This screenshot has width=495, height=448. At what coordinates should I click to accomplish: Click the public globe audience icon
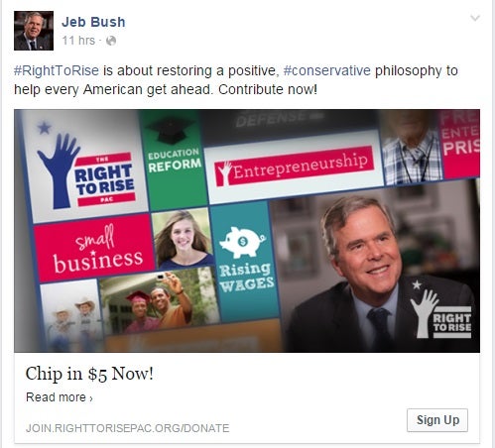pos(111,41)
